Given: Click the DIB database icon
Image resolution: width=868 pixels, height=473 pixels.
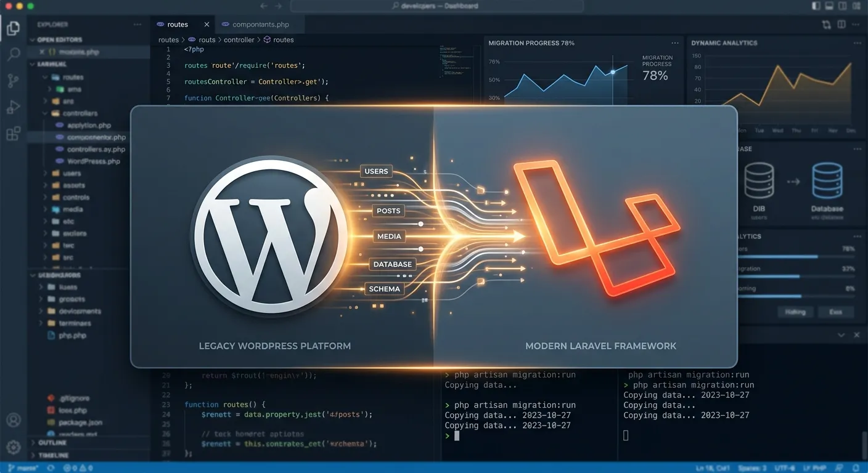Looking at the screenshot, I should click(759, 180).
